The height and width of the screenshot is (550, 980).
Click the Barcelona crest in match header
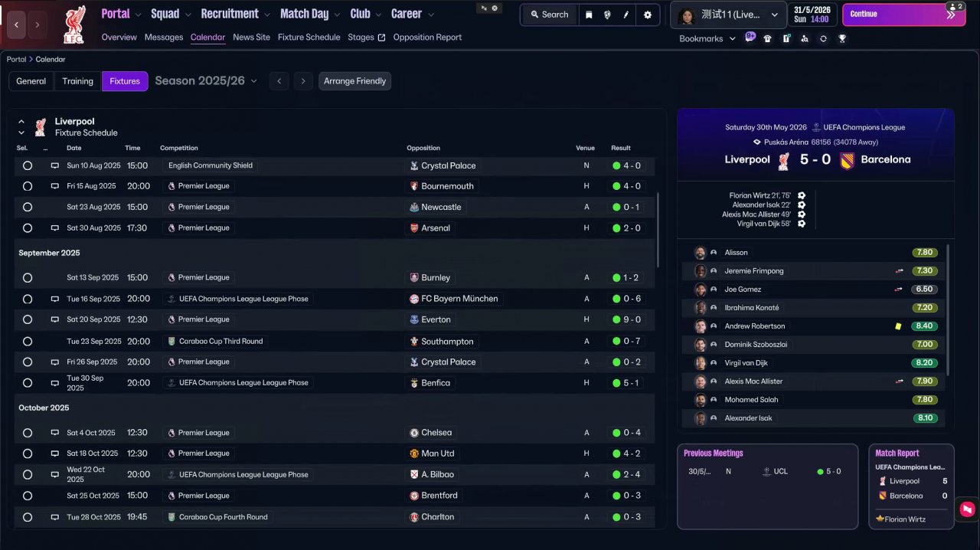(847, 160)
